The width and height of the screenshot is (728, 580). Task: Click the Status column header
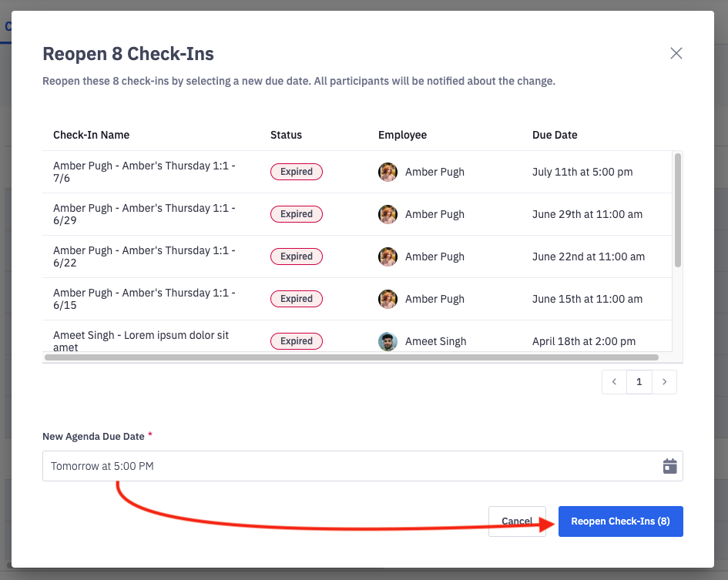click(286, 135)
